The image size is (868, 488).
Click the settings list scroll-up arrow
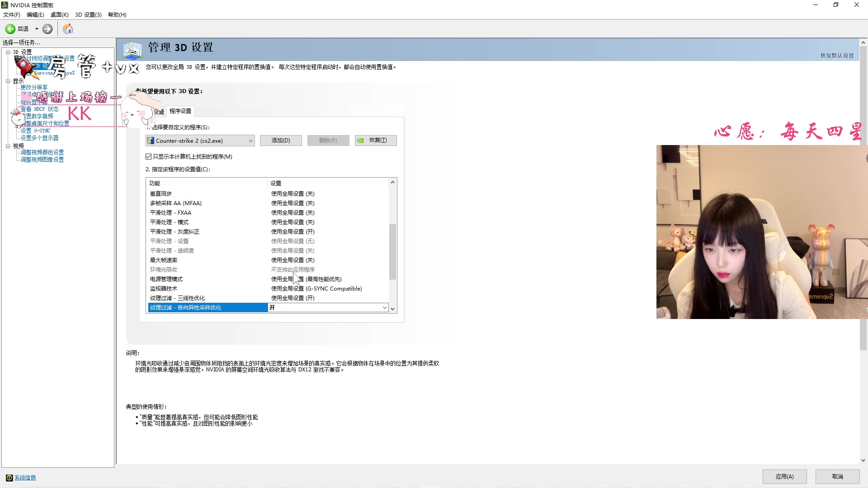[392, 182]
